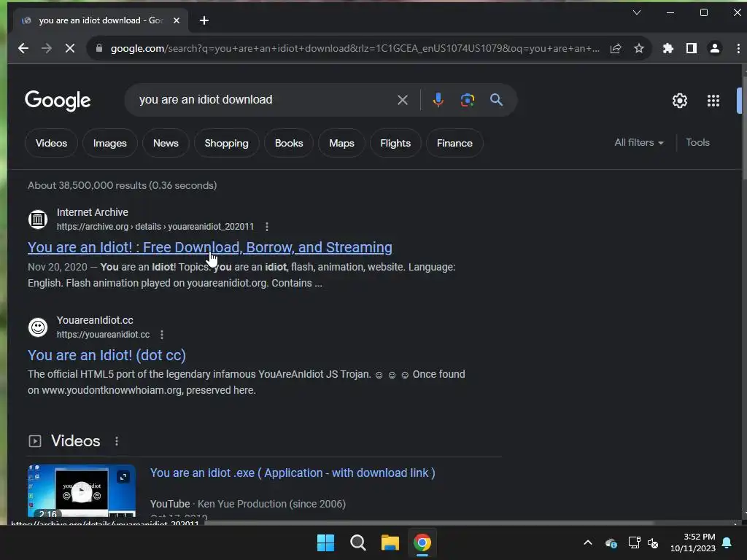The width and height of the screenshot is (747, 560).
Task: Open 'You are an Idiot! : Free Download' result
Action: coord(209,247)
